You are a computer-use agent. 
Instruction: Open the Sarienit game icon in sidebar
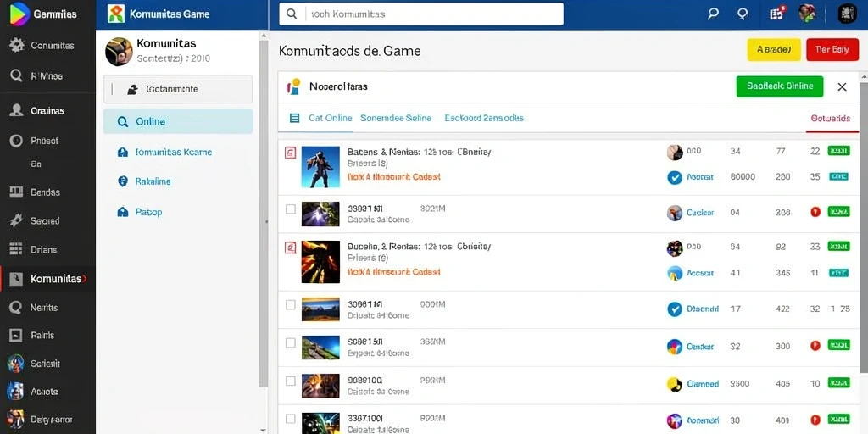[15, 363]
